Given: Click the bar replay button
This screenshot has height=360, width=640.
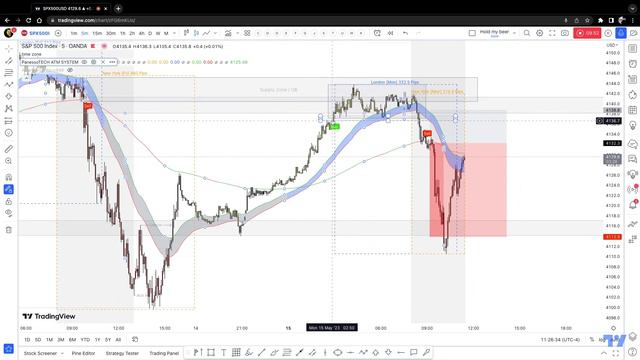Looking at the screenshot, I should click(x=390, y=33).
